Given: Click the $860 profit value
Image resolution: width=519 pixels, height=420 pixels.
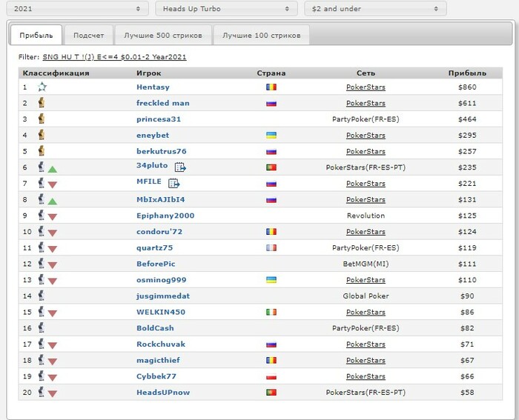Looking at the screenshot, I should tap(467, 87).
